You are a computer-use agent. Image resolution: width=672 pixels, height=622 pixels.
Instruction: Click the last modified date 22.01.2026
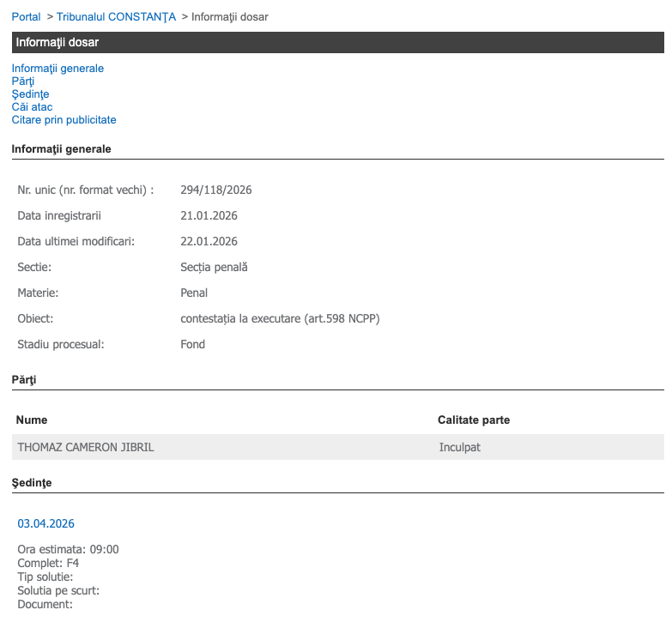209,242
